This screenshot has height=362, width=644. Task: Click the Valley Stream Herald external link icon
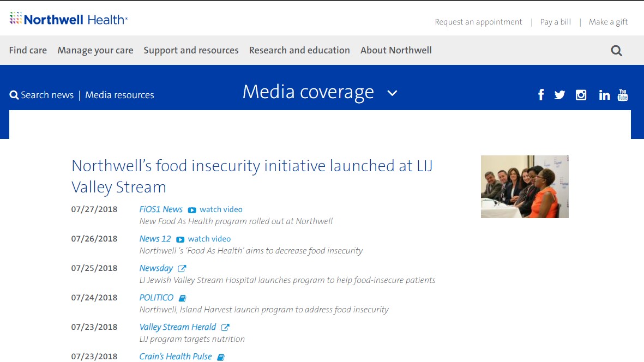tap(225, 328)
